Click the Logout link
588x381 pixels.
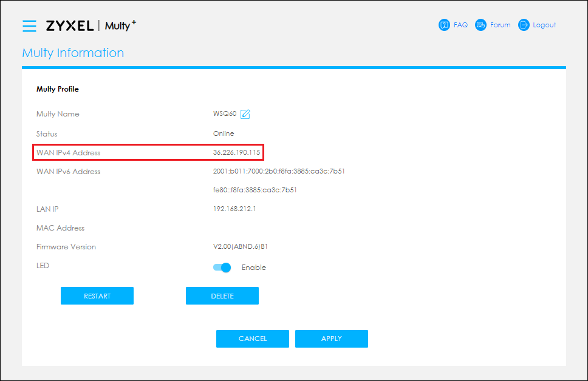(544, 25)
